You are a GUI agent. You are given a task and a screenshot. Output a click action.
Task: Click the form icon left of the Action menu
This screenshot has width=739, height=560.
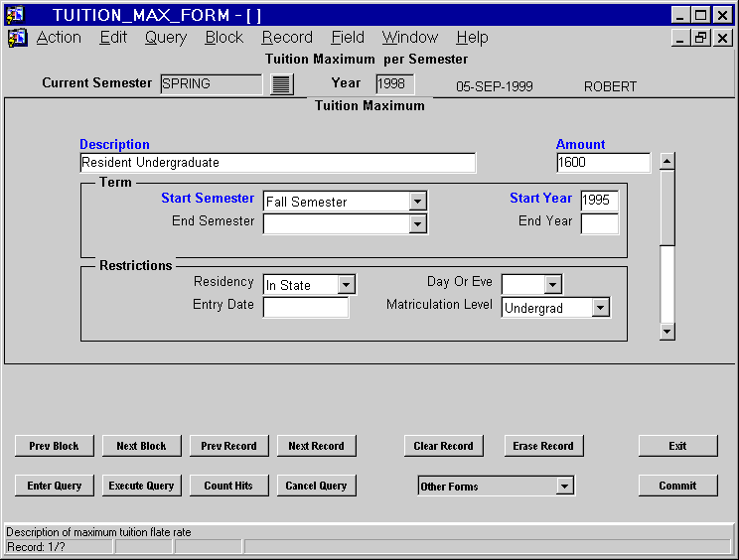tap(18, 38)
